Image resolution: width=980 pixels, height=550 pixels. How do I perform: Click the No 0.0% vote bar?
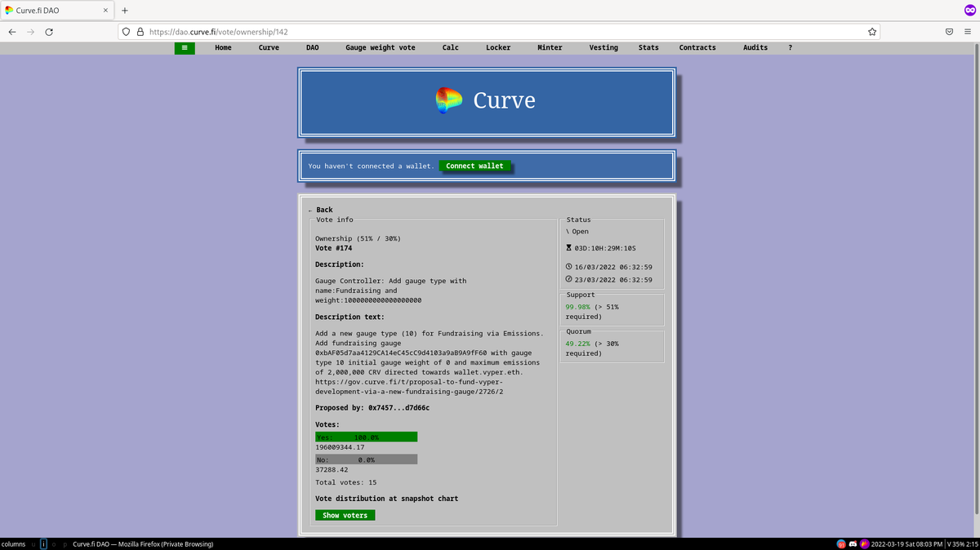[x=366, y=460]
